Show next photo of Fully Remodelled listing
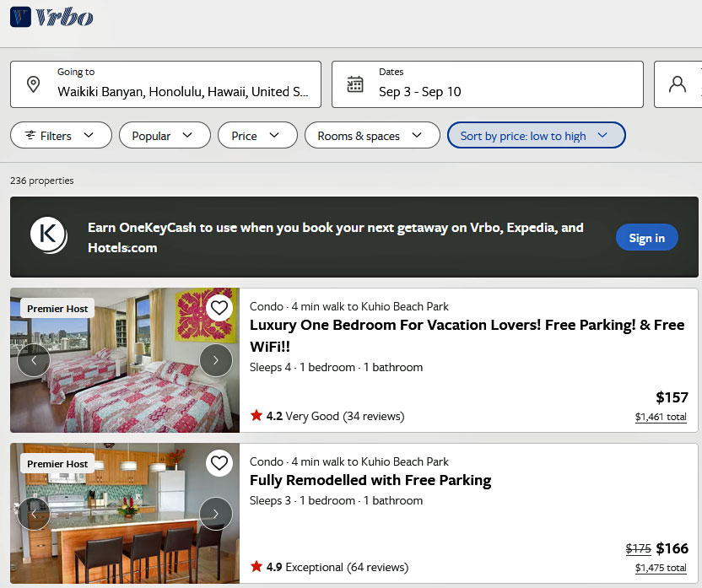 (216, 513)
